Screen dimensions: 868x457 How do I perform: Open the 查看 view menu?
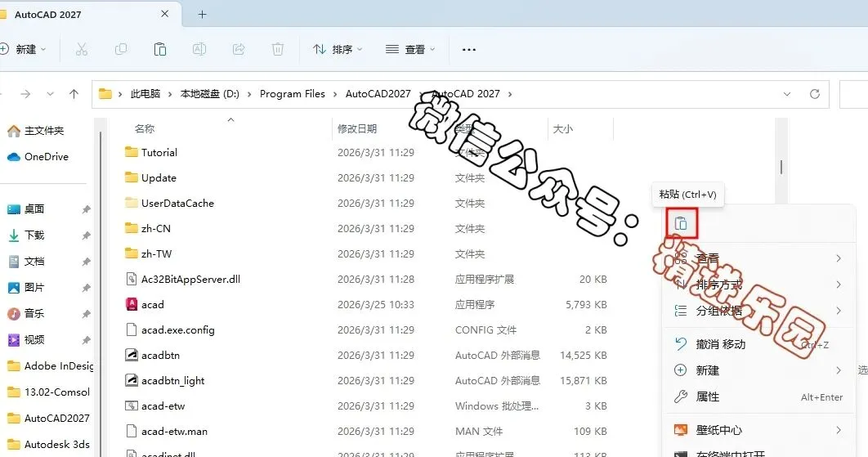410,49
